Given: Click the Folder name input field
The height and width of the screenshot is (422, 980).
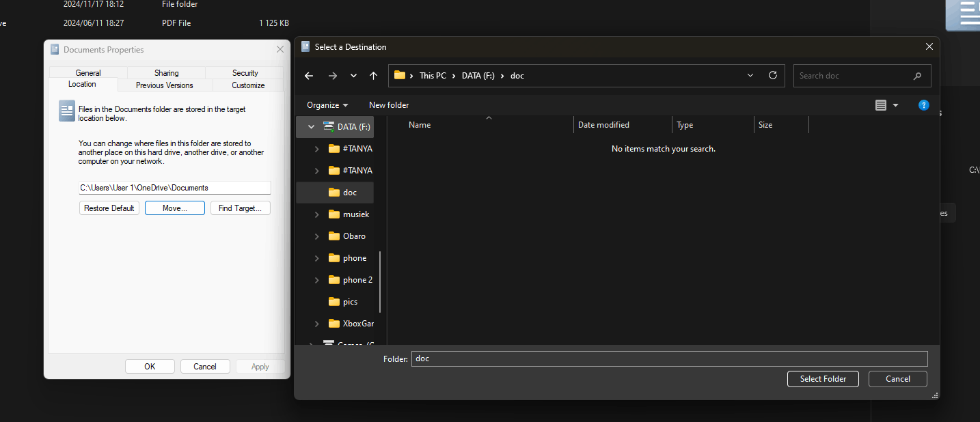Looking at the screenshot, I should coord(670,358).
